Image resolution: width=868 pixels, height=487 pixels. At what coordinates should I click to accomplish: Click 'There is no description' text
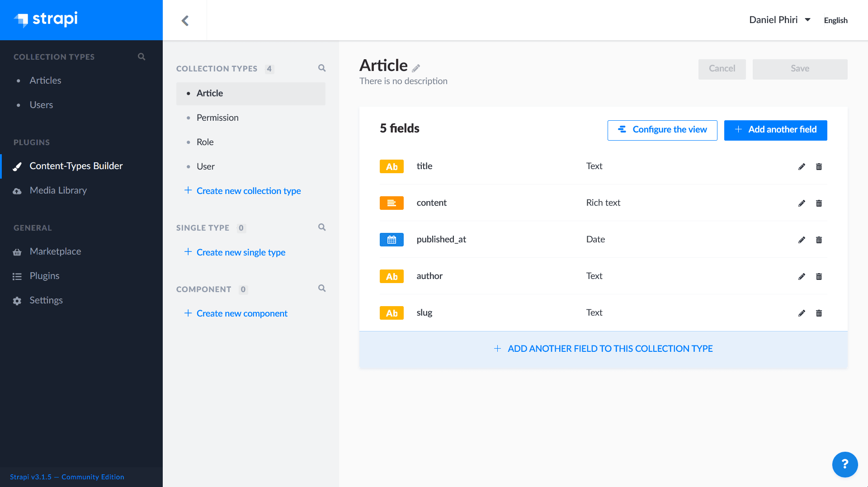pos(403,81)
